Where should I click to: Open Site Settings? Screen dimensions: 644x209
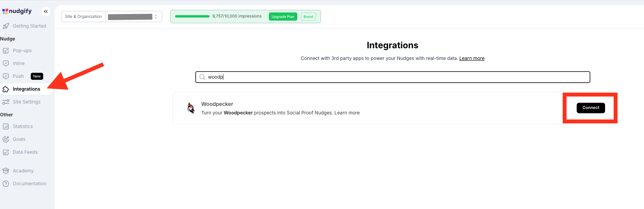[26, 102]
